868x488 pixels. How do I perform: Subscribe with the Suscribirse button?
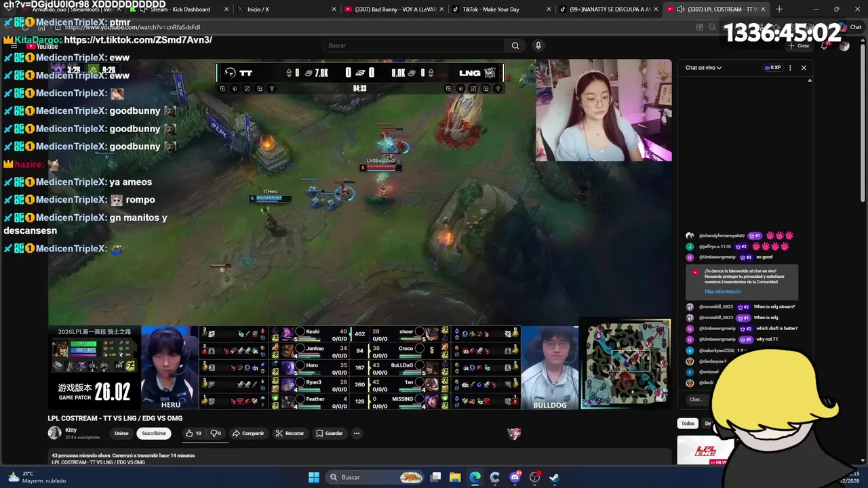(x=154, y=433)
